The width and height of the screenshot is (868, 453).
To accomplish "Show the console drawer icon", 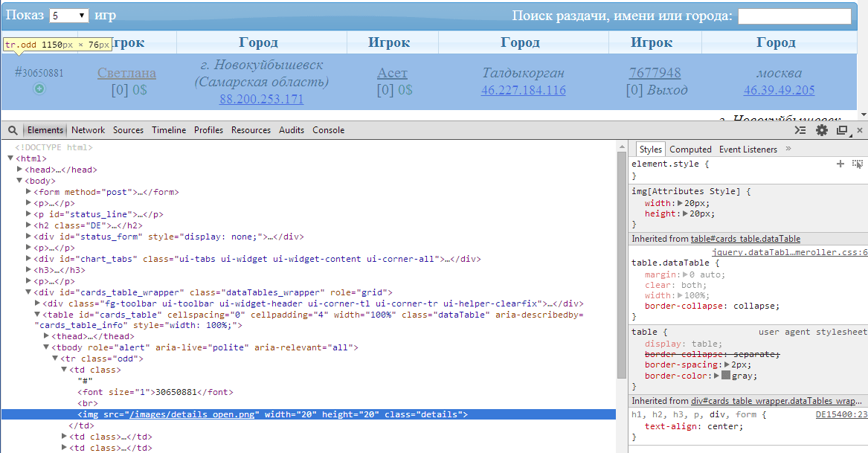I will pos(800,129).
